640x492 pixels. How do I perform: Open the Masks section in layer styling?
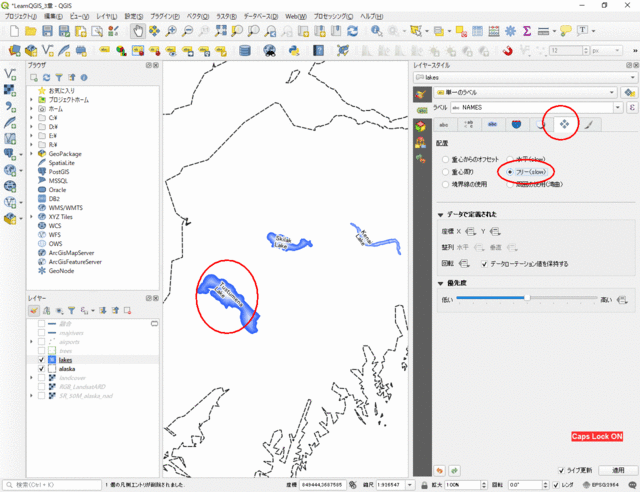(421, 142)
